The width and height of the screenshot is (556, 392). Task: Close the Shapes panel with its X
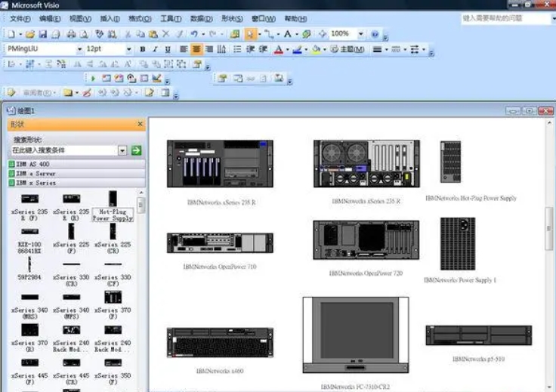tap(140, 124)
